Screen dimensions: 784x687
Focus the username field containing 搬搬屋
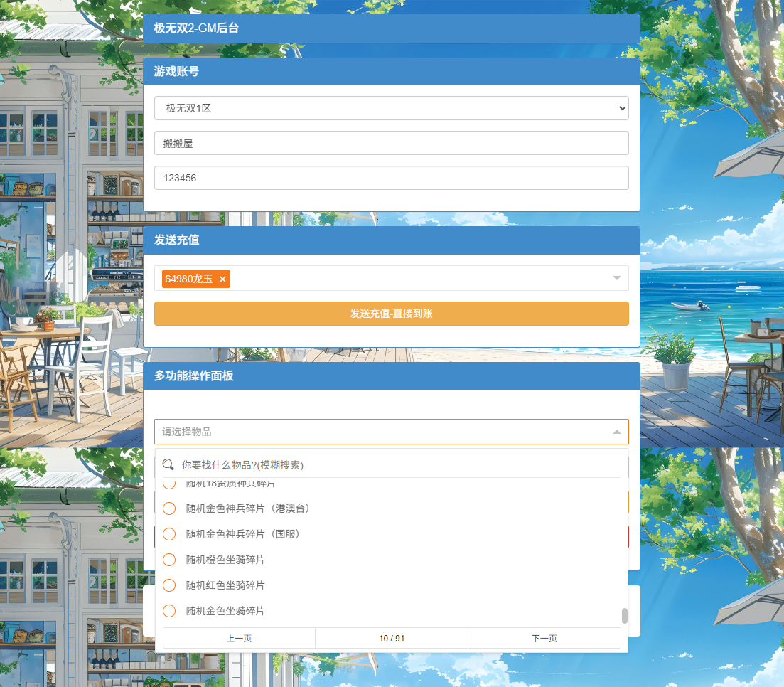pyautogui.click(x=391, y=143)
